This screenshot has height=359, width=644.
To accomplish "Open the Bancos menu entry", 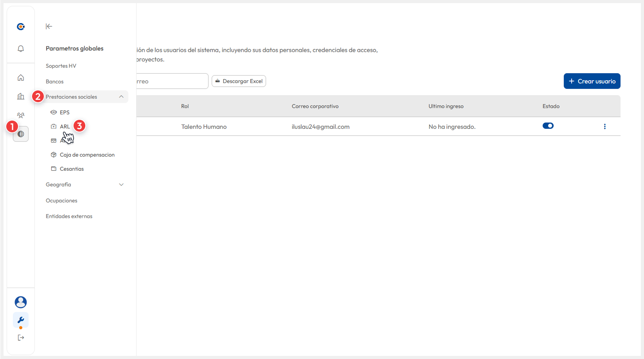I will coord(55,81).
